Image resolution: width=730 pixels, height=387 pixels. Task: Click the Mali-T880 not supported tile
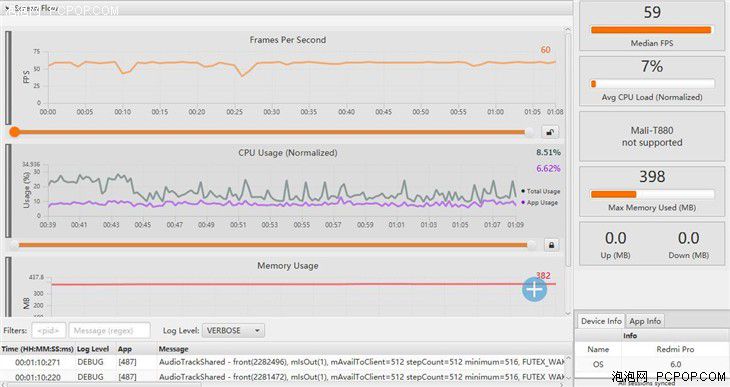[x=652, y=136]
